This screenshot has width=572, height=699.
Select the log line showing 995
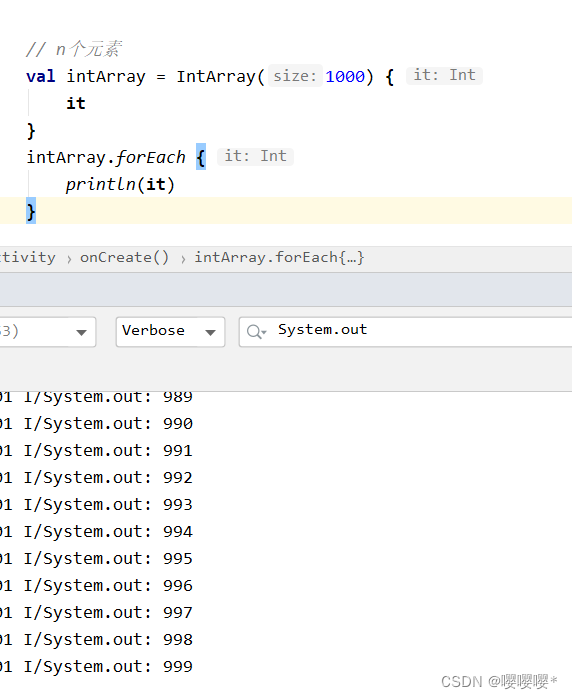96,559
